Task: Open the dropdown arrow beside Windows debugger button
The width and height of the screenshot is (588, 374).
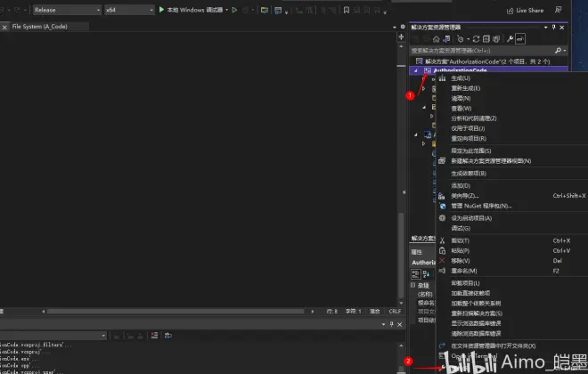Action: (227, 10)
